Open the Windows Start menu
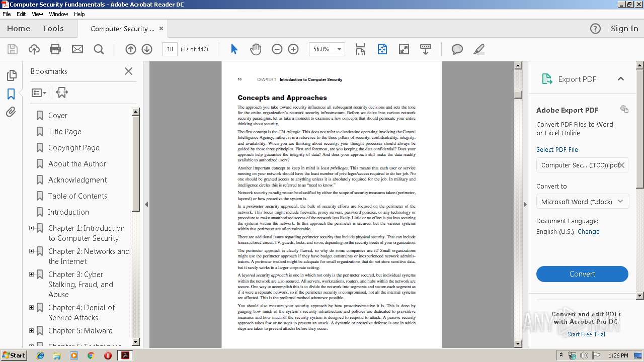Image resolution: width=644 pixels, height=362 pixels. 14,355
